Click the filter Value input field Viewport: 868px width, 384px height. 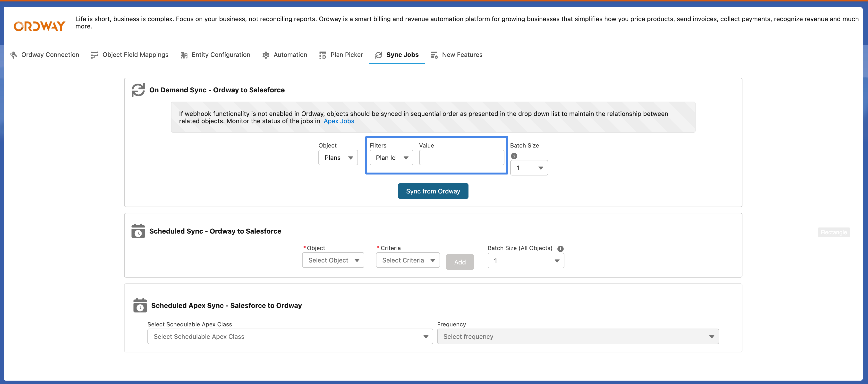pyautogui.click(x=462, y=158)
